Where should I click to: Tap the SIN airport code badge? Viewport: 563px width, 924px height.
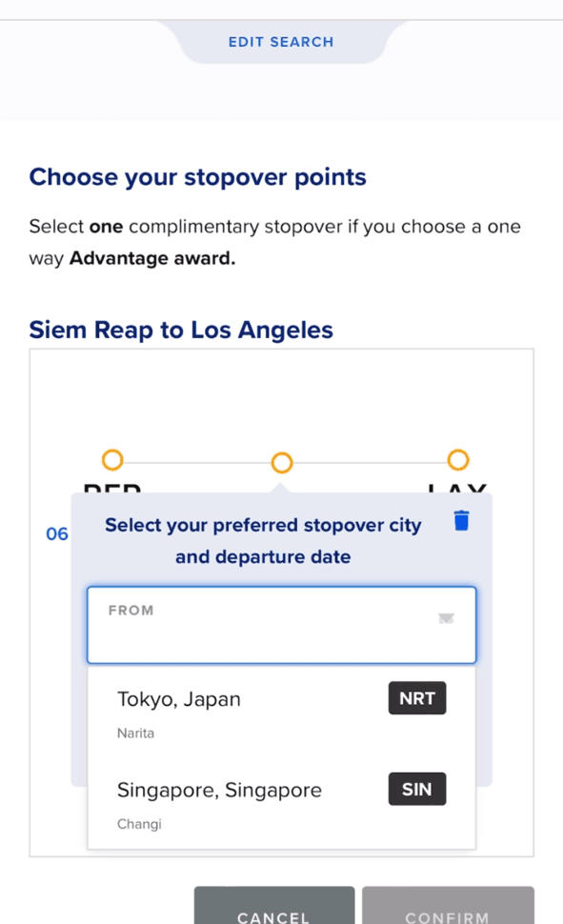[x=417, y=789]
